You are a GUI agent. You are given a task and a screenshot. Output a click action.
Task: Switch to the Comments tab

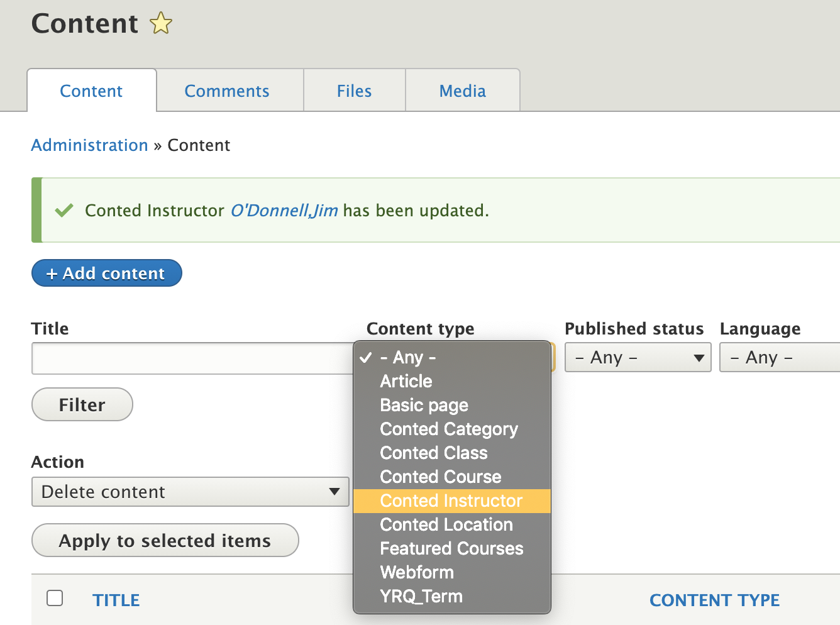227,91
